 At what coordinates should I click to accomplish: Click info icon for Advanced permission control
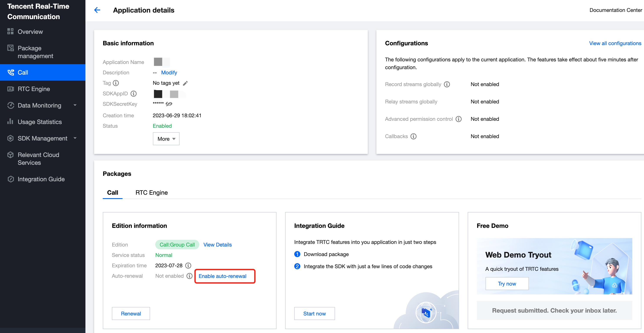(x=459, y=119)
